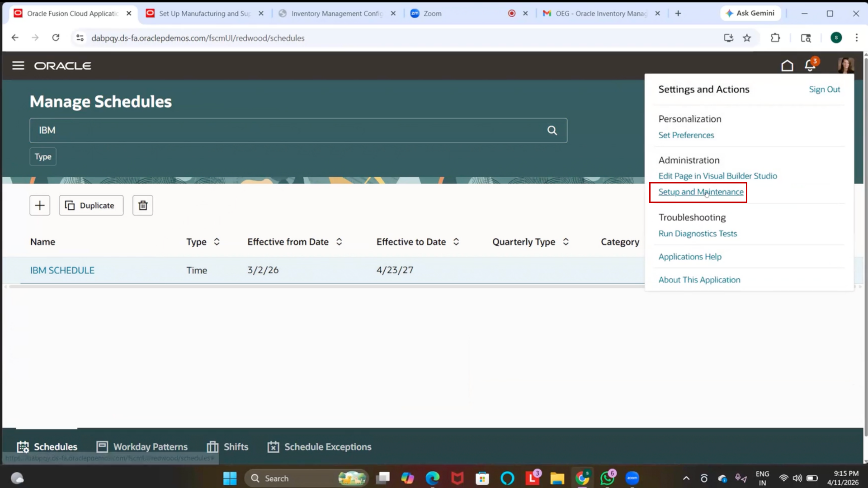Viewport: 868px width, 488px height.
Task: Click the address bar URL
Action: pyautogui.click(x=198, y=38)
